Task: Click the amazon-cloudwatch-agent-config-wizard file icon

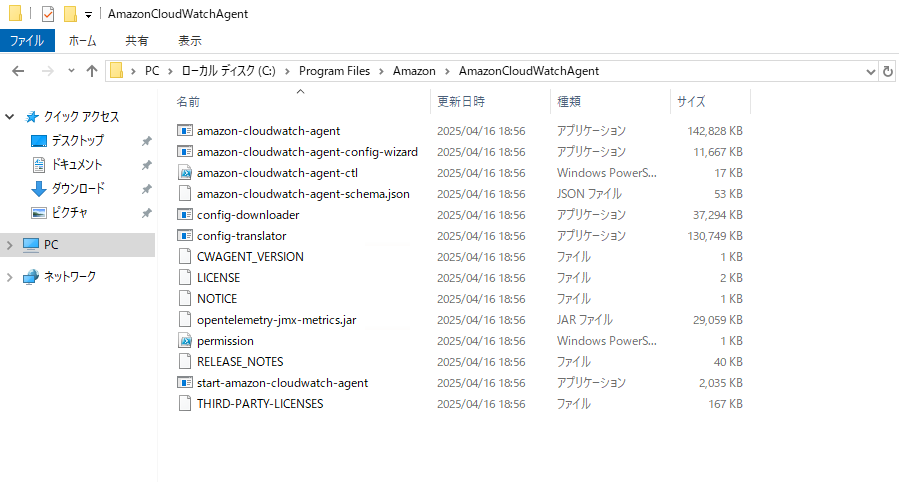Action: click(x=185, y=152)
